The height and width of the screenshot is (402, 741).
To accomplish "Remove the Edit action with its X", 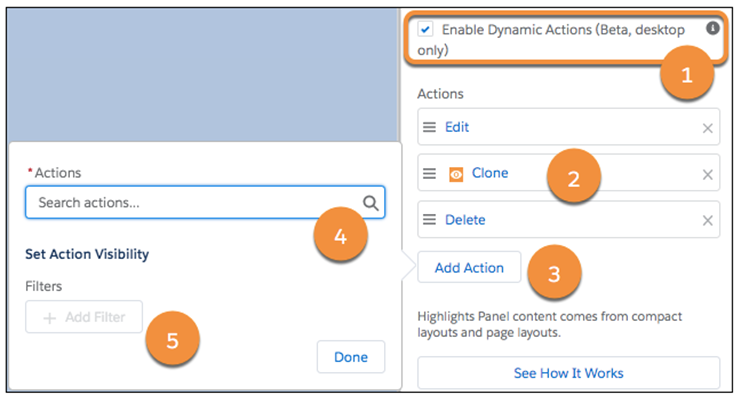I will pyautogui.click(x=708, y=128).
